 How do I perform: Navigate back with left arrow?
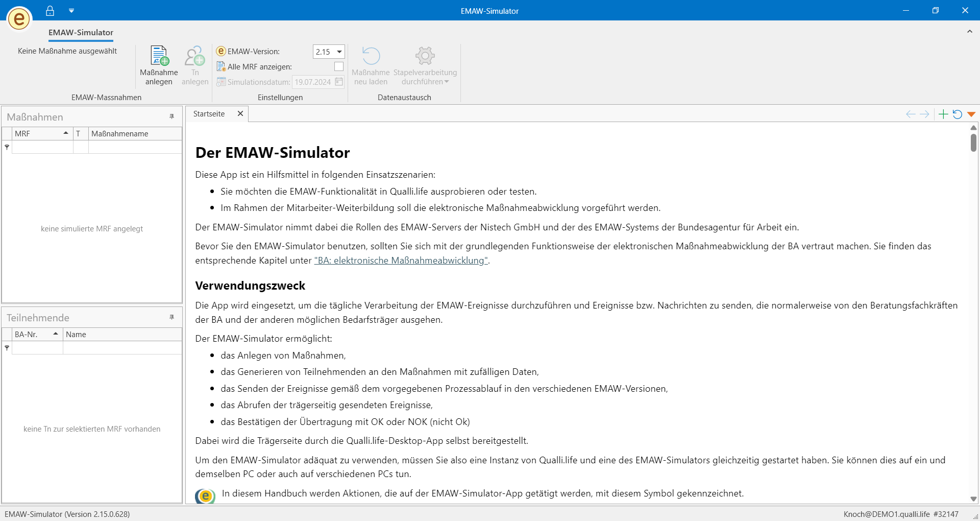click(911, 114)
